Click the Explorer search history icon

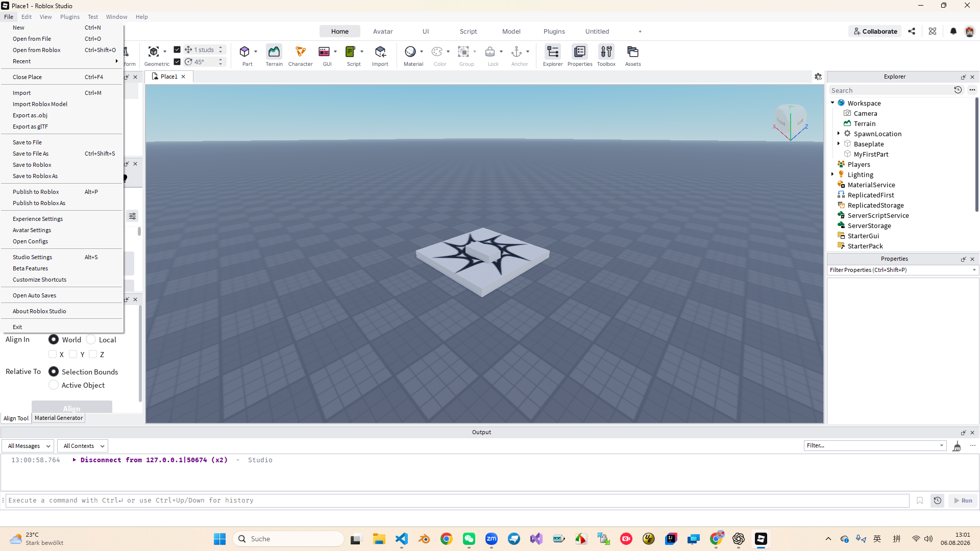click(x=958, y=90)
